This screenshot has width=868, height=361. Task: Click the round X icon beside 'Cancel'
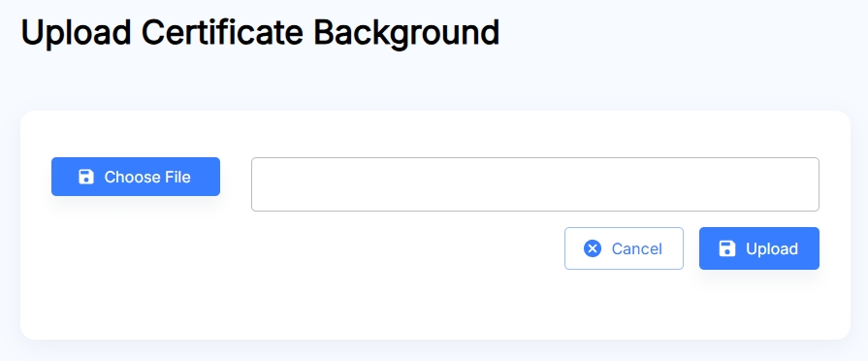click(593, 248)
